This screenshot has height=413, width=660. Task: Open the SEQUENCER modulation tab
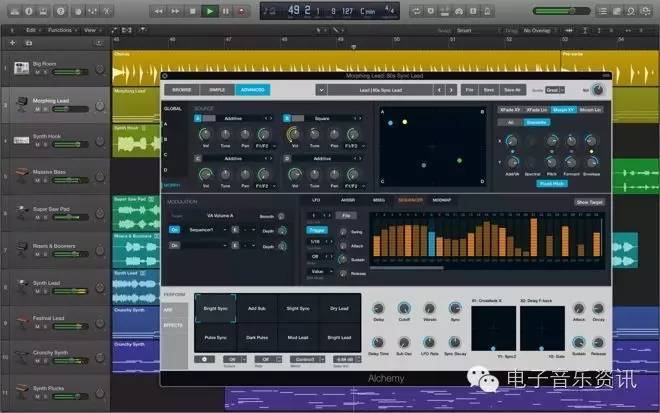pyautogui.click(x=411, y=201)
